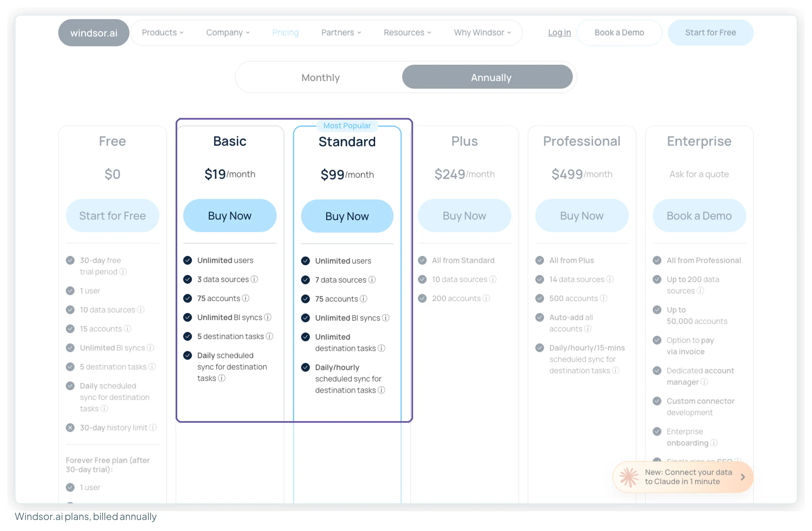Open info icon next to Basic 5 destination tasks
The image size is (812, 531).
coord(270,336)
